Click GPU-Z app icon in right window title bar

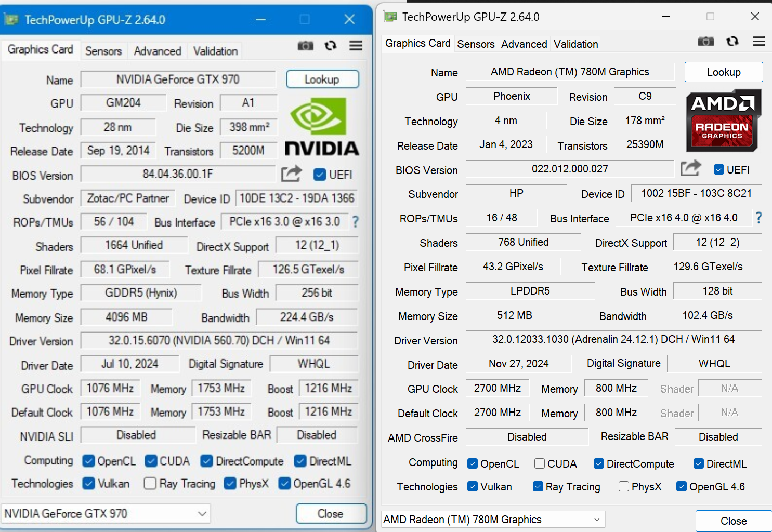390,17
